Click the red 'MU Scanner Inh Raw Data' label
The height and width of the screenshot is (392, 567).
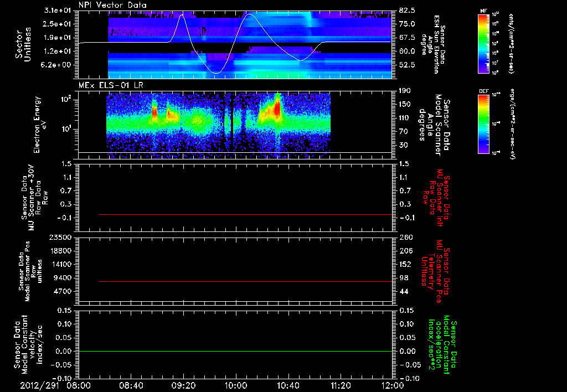[x=437, y=198]
